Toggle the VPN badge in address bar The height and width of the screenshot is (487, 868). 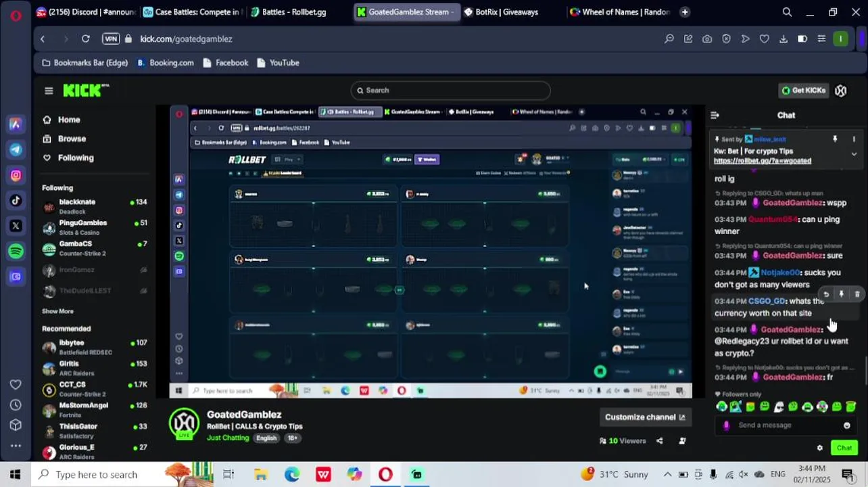coord(111,39)
